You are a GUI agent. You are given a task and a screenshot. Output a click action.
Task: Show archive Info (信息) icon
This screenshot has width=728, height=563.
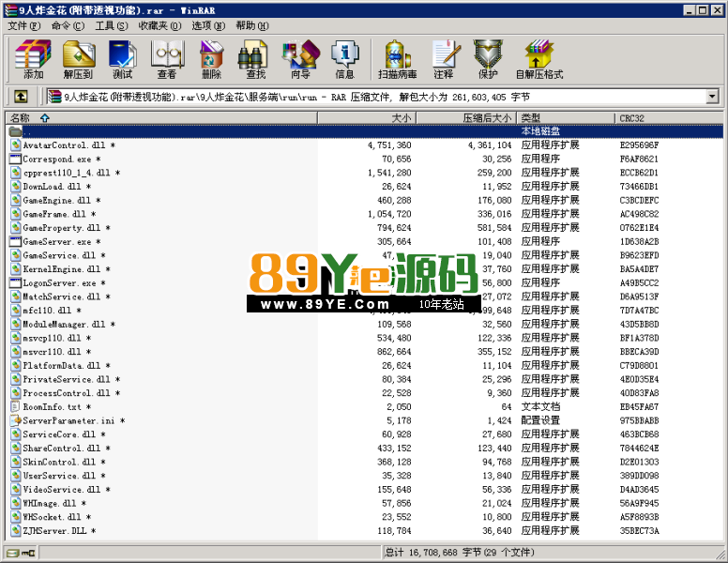pos(344,60)
